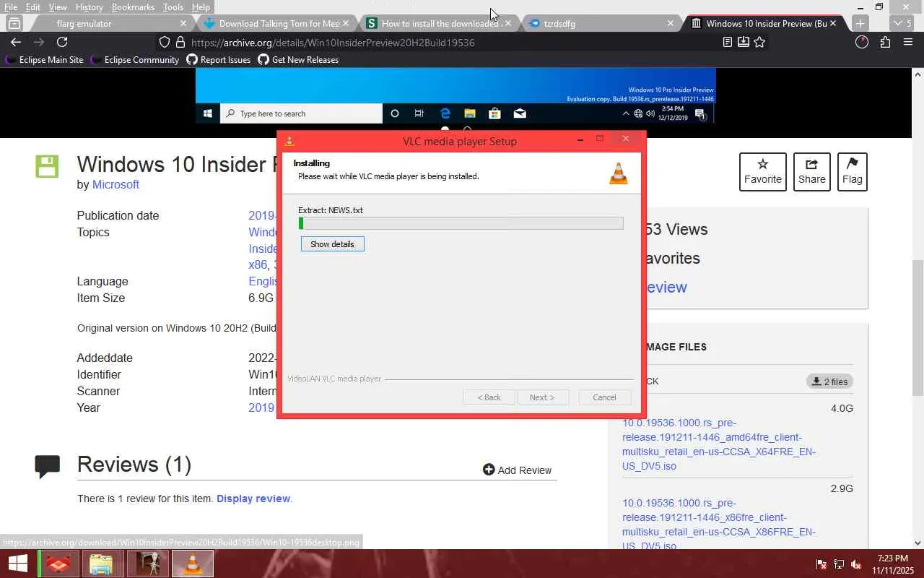Click the Share button on the page

click(812, 172)
